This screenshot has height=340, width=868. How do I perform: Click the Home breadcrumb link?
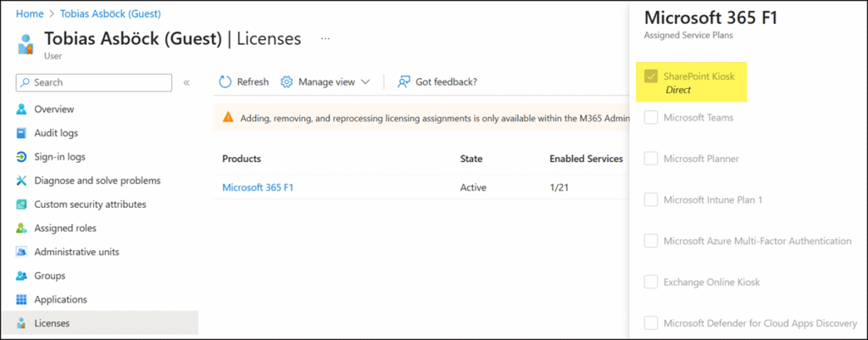tap(30, 14)
